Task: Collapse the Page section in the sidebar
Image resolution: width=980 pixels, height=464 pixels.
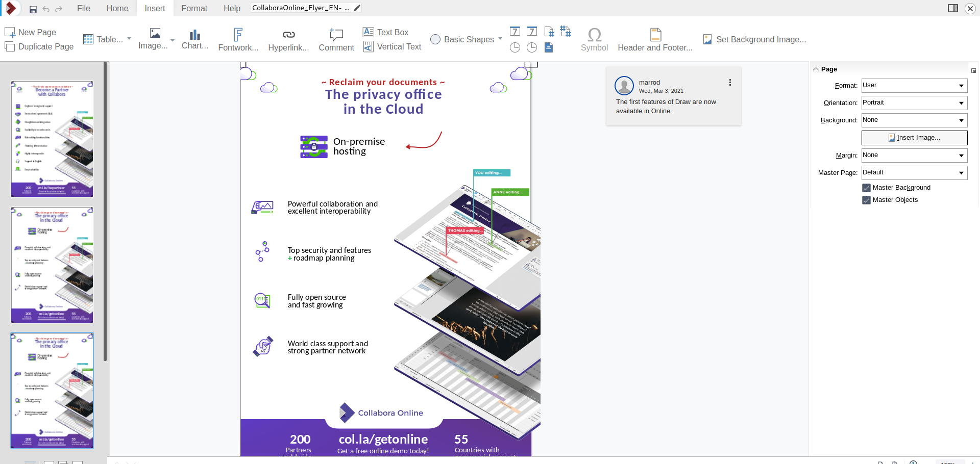Action: tap(816, 69)
